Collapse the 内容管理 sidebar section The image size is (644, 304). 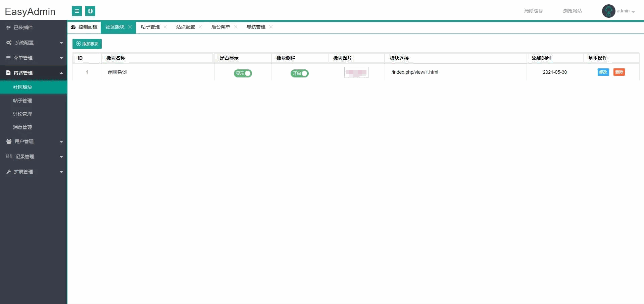(x=34, y=73)
